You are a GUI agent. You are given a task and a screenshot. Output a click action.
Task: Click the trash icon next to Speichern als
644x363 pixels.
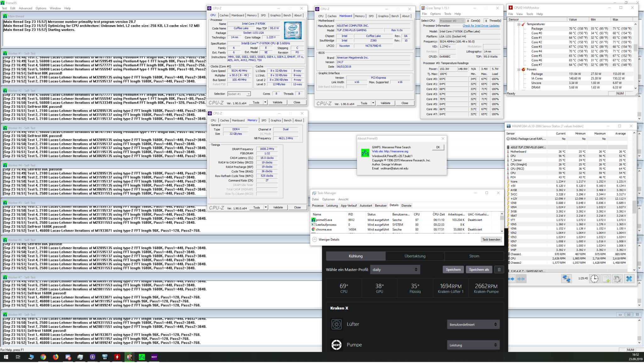(x=499, y=270)
